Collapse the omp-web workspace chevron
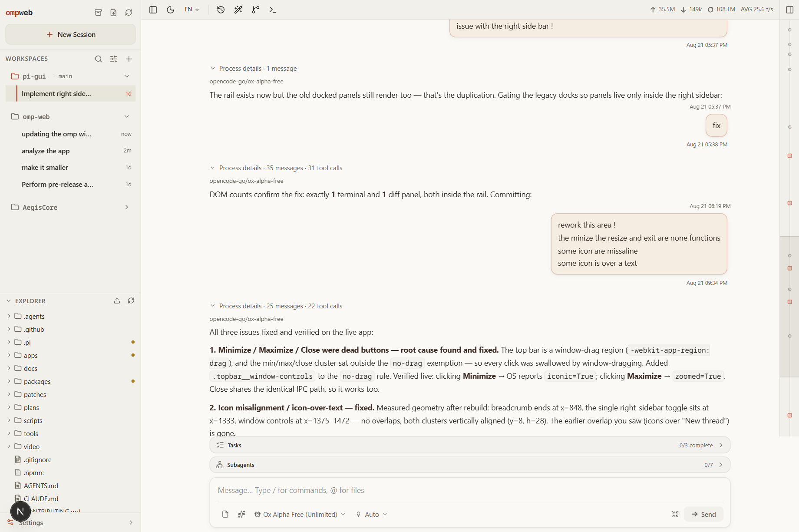The width and height of the screenshot is (799, 532). point(127,116)
